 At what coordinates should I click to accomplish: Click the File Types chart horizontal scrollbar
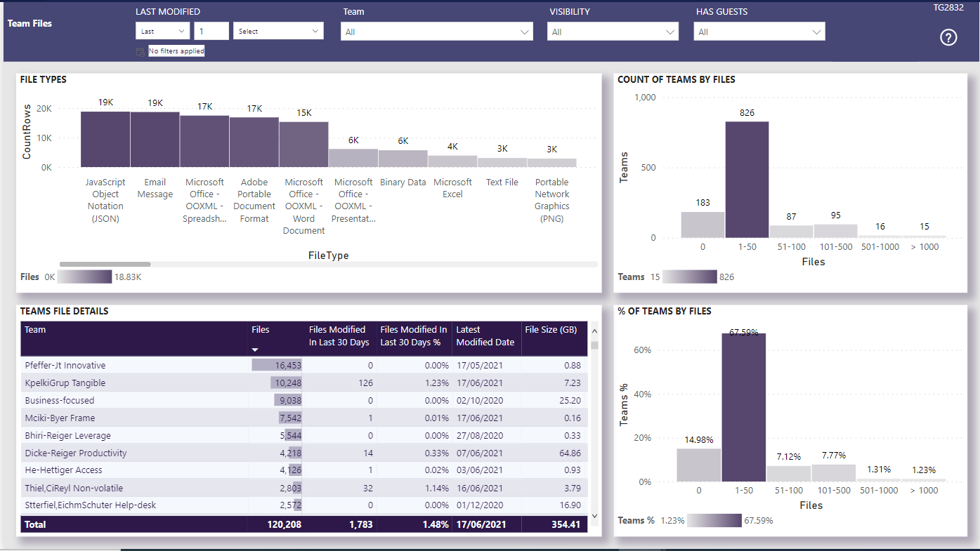pos(105,264)
